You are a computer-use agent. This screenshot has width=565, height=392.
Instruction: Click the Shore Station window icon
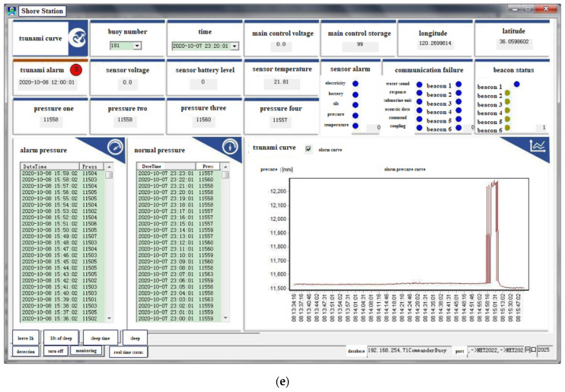pos(11,11)
